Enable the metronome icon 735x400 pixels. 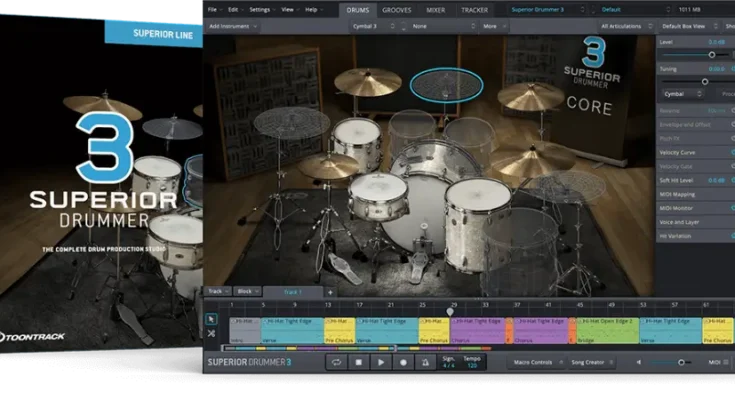[x=425, y=362]
